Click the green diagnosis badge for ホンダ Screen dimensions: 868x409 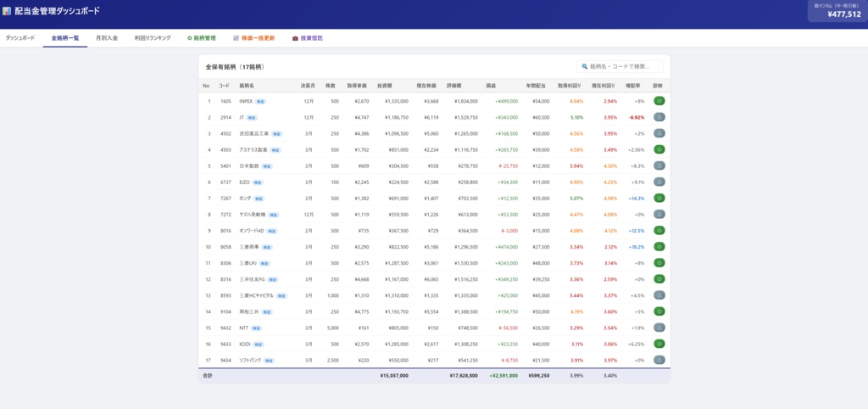tap(659, 198)
